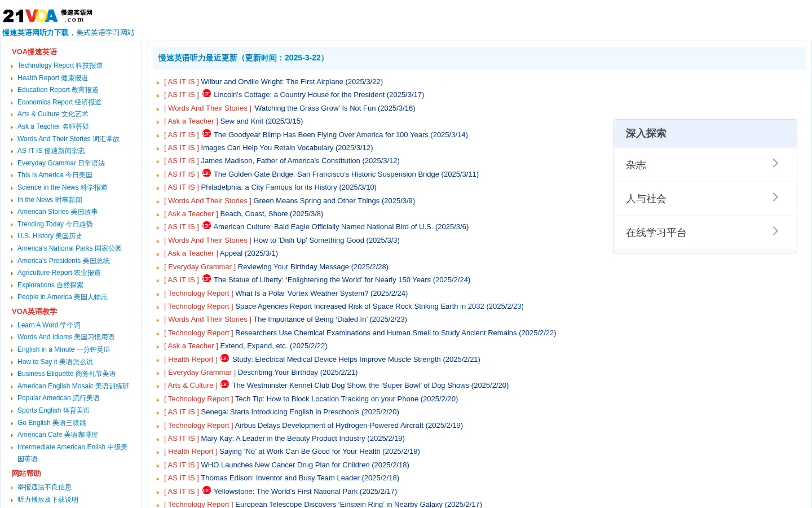Image resolution: width=812 pixels, height=508 pixels.
Task: Open Sports English 体育美语 link
Action: click(x=54, y=410)
